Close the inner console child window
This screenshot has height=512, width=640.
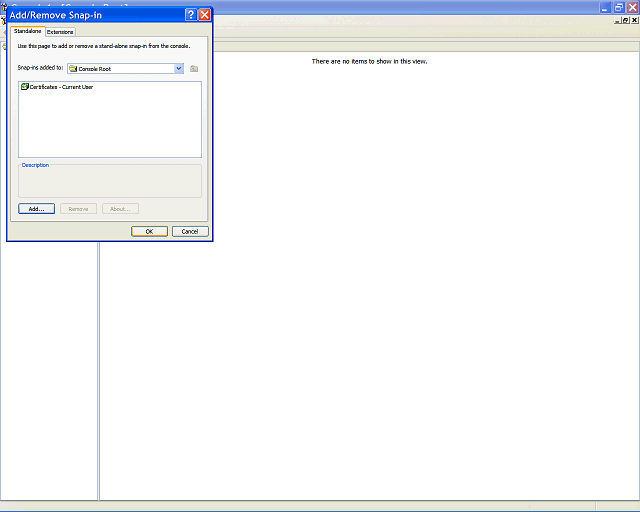pos(635,20)
